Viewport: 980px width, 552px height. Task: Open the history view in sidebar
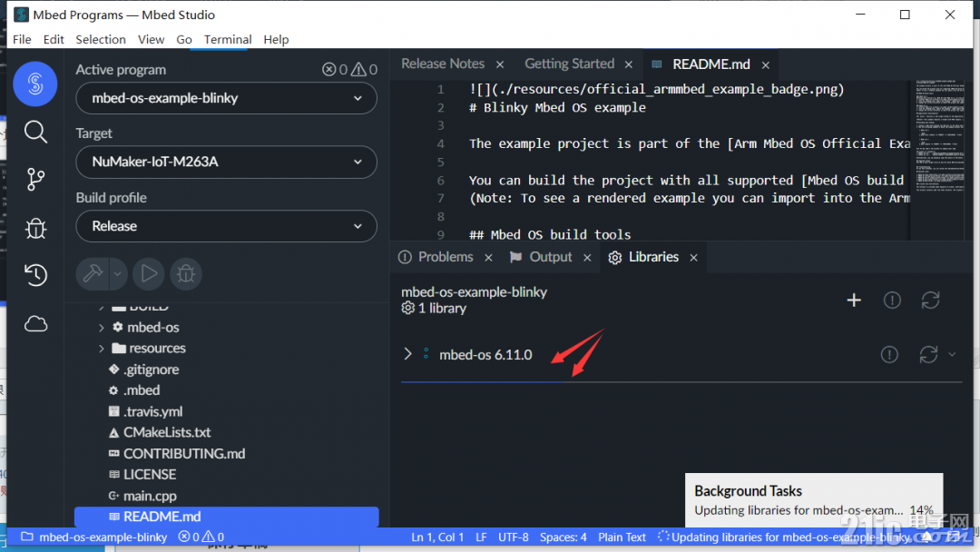[x=35, y=275]
